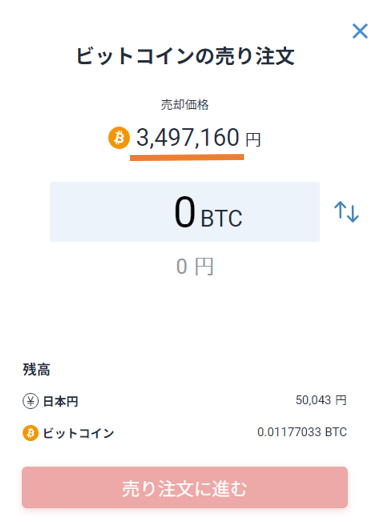
Task: Click the ビットコインの売り注文 title
Action: (x=185, y=56)
